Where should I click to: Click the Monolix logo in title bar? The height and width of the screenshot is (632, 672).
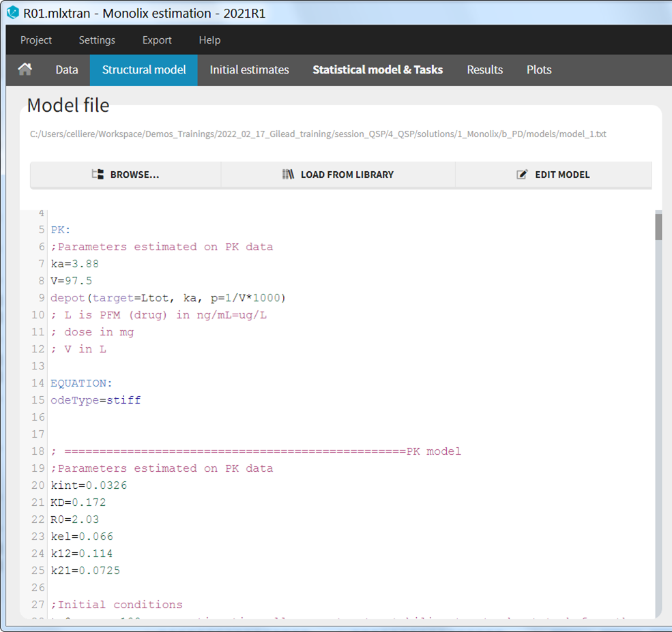coord(12,13)
